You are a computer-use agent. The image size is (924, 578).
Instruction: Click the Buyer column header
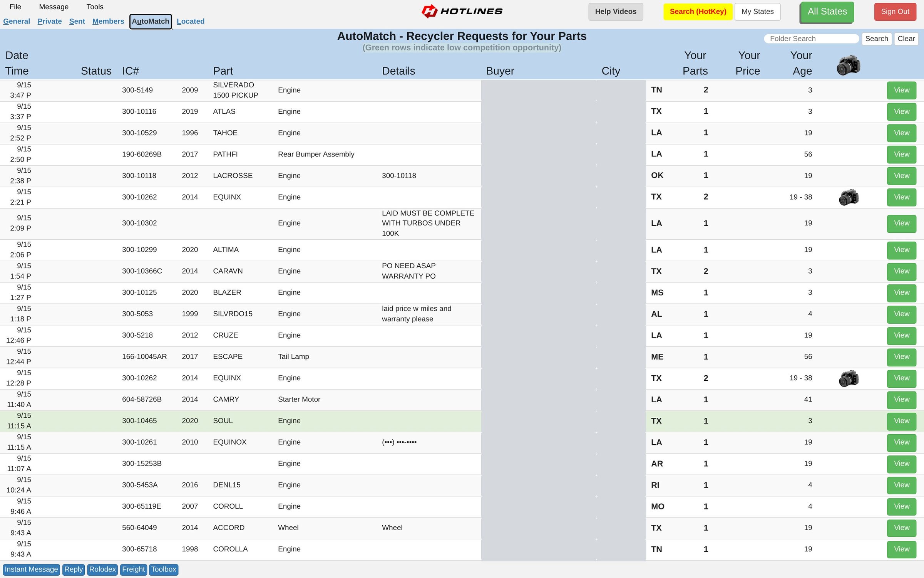tap(500, 71)
